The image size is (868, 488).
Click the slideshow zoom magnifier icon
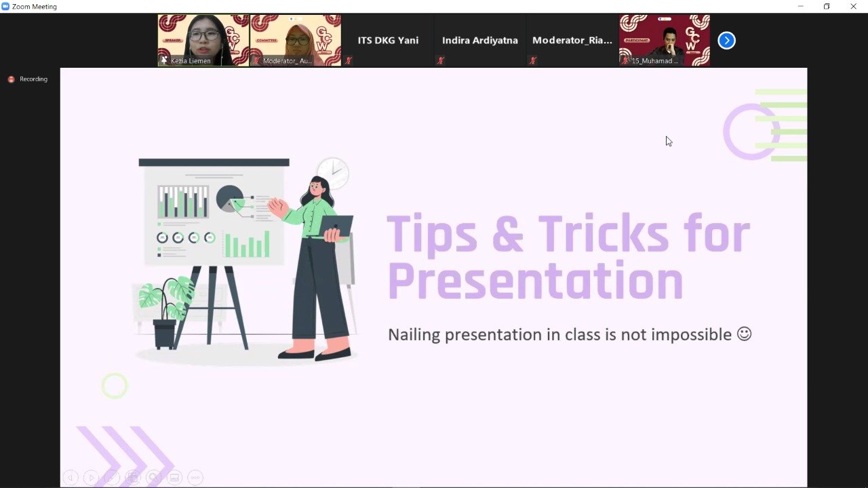[x=154, y=478]
